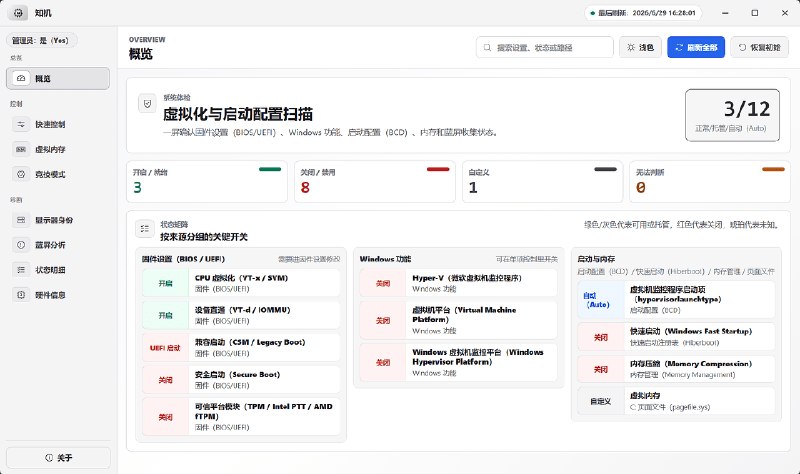Select the 关闭 / 禁用 count card

pyautogui.click(x=374, y=182)
